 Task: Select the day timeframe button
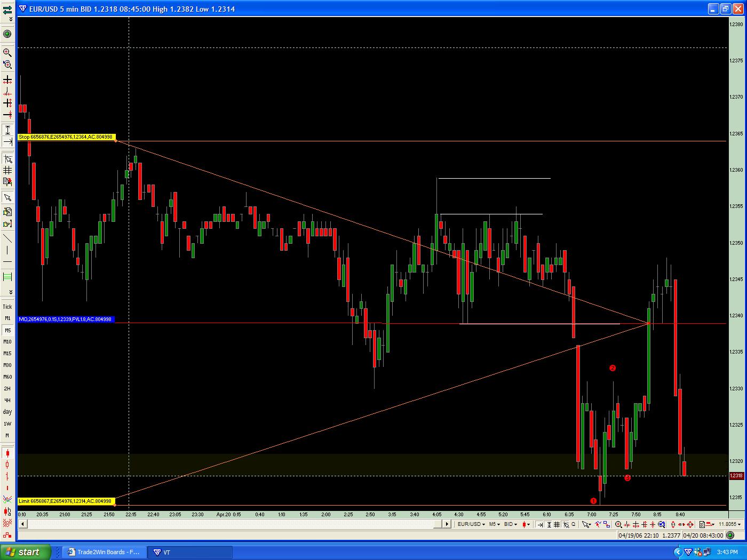click(x=7, y=412)
